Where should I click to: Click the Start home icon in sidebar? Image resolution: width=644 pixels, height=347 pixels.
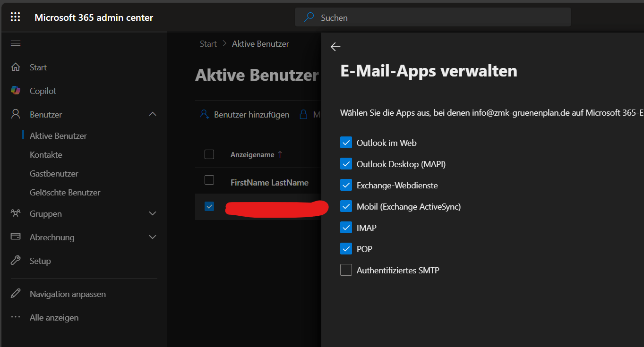click(x=16, y=67)
